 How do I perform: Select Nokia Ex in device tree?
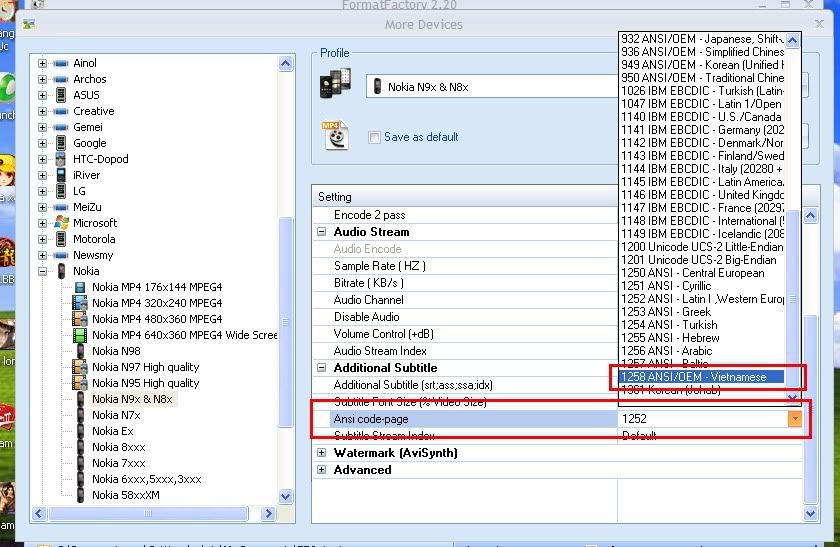click(112, 431)
